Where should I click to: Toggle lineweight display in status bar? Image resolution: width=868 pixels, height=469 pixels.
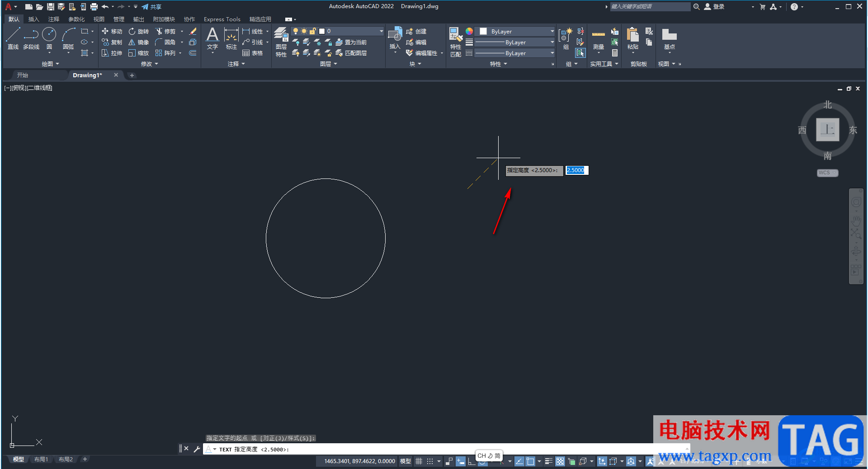548,461
